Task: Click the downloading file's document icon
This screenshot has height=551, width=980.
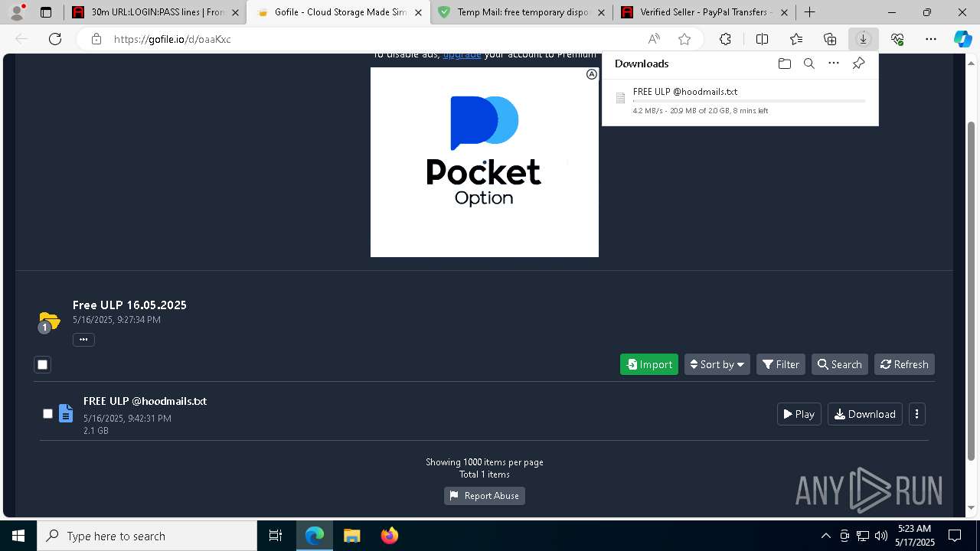Action: point(620,98)
